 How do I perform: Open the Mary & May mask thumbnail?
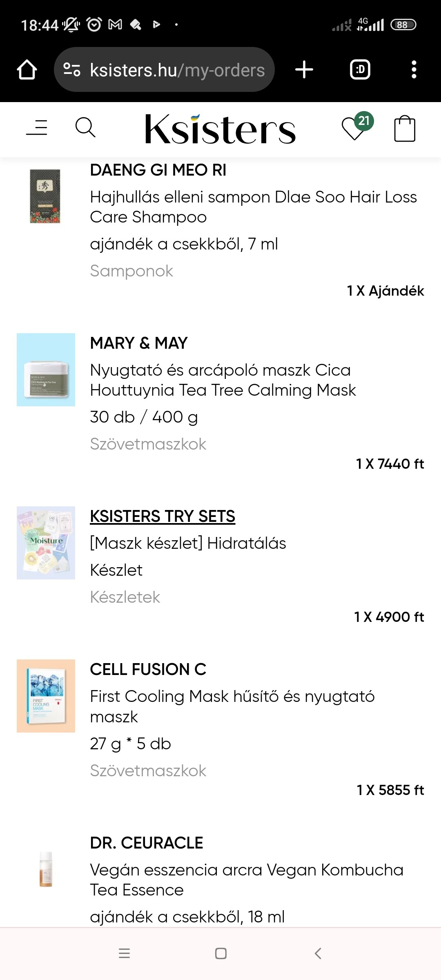point(46,370)
